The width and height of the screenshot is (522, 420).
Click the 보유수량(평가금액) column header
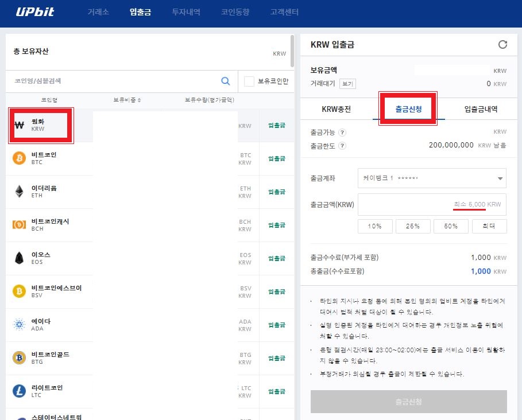tap(210, 100)
